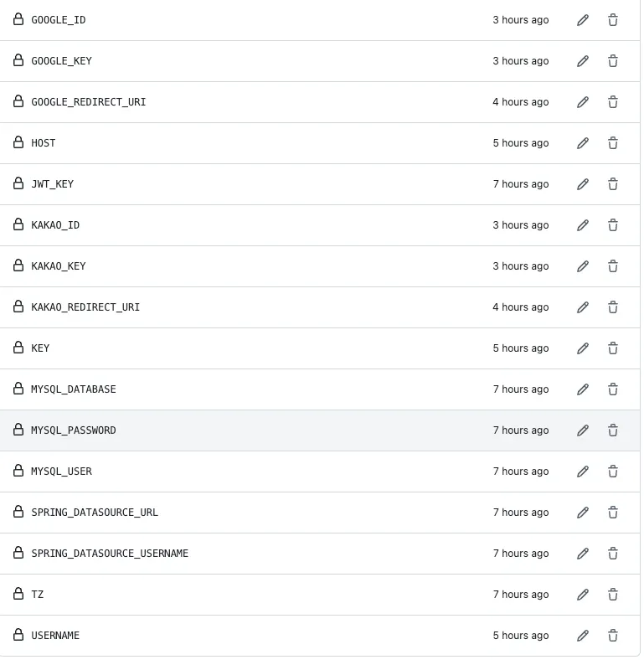Click the MYSQL_PASSWORD secret name
Viewport: 644px width, 670px height.
(x=74, y=430)
